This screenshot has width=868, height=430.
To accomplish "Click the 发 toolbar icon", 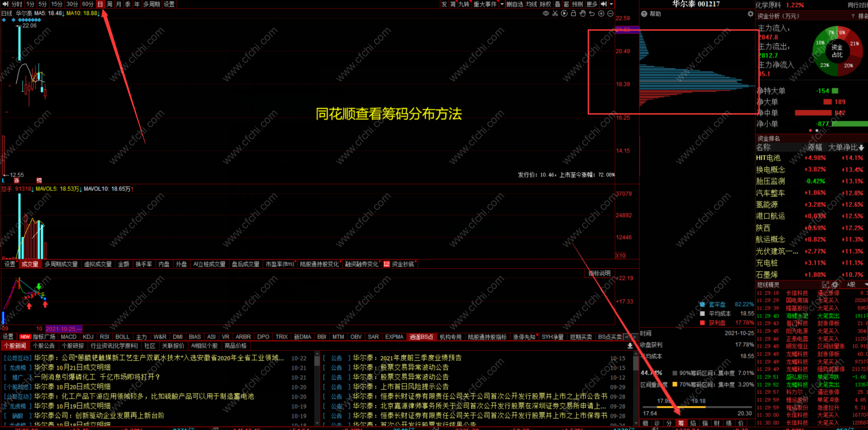I will tap(444, 4).
